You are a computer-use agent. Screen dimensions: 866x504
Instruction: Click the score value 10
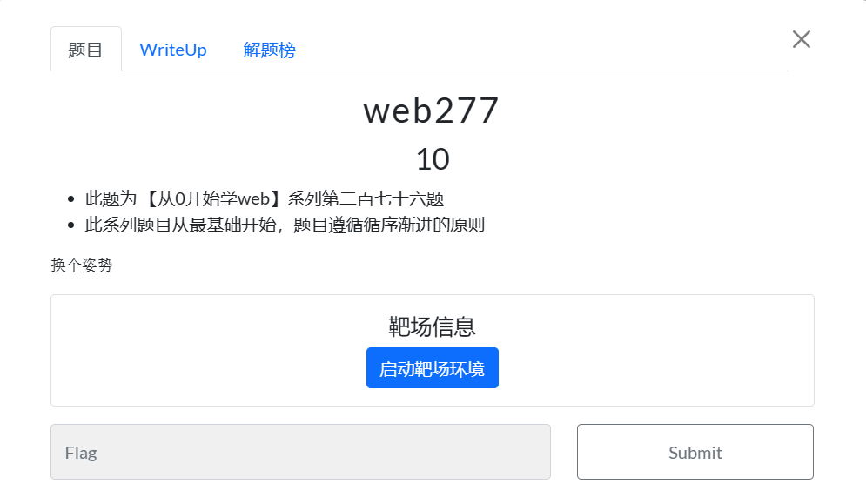click(433, 159)
